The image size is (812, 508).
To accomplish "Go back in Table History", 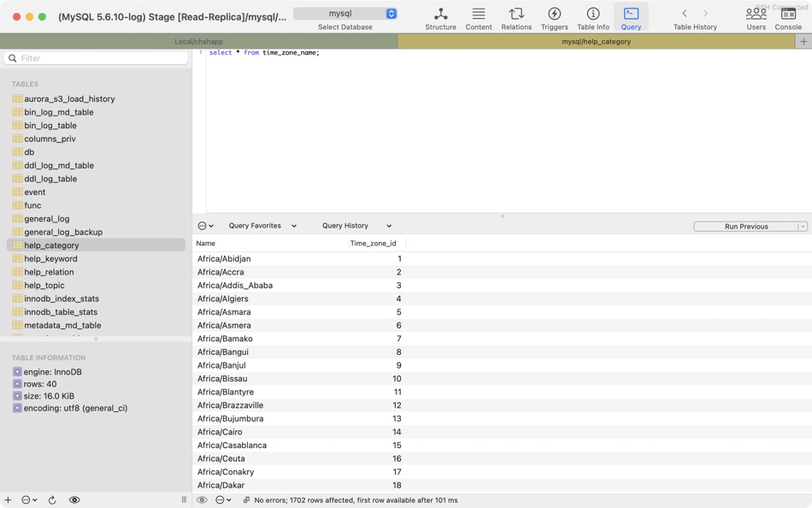I will 684,14.
